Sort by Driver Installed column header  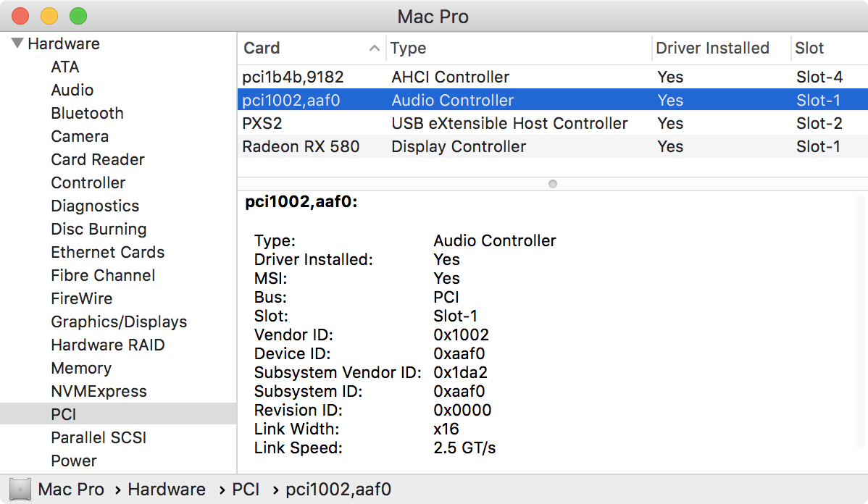[x=712, y=48]
